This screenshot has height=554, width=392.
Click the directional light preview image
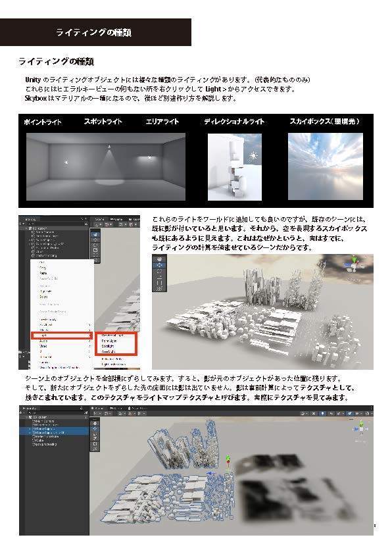click(x=235, y=166)
